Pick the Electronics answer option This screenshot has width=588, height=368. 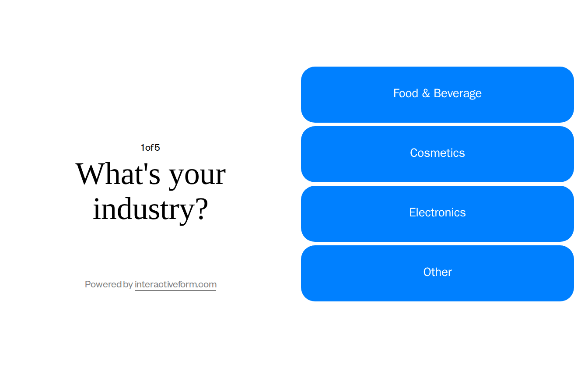pos(437,213)
